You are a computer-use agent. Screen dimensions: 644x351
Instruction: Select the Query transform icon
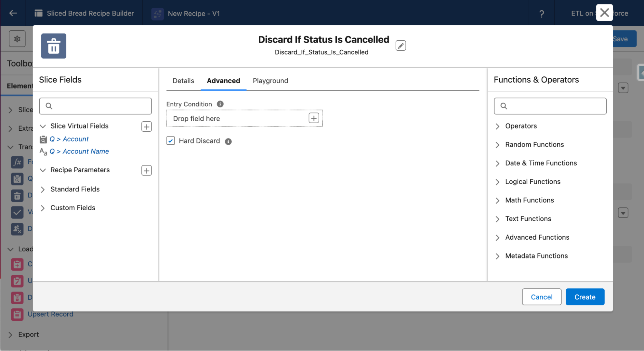pos(17,179)
